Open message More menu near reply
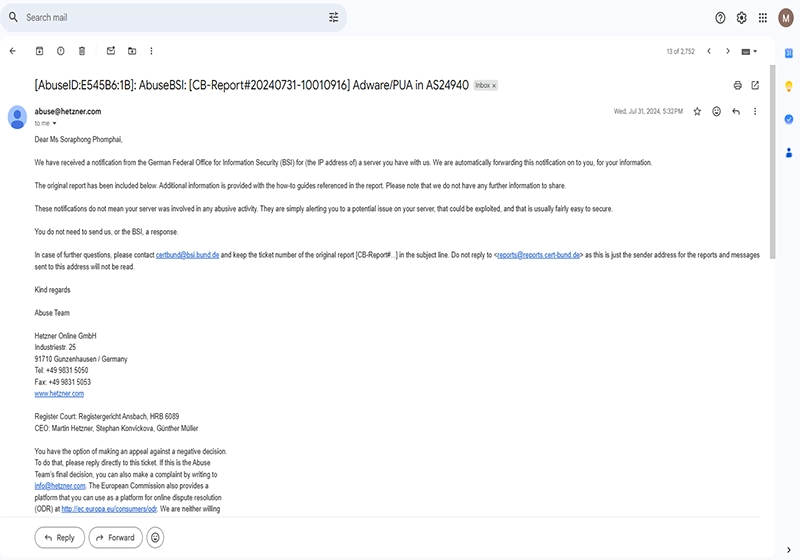The width and height of the screenshot is (800, 560). click(755, 111)
